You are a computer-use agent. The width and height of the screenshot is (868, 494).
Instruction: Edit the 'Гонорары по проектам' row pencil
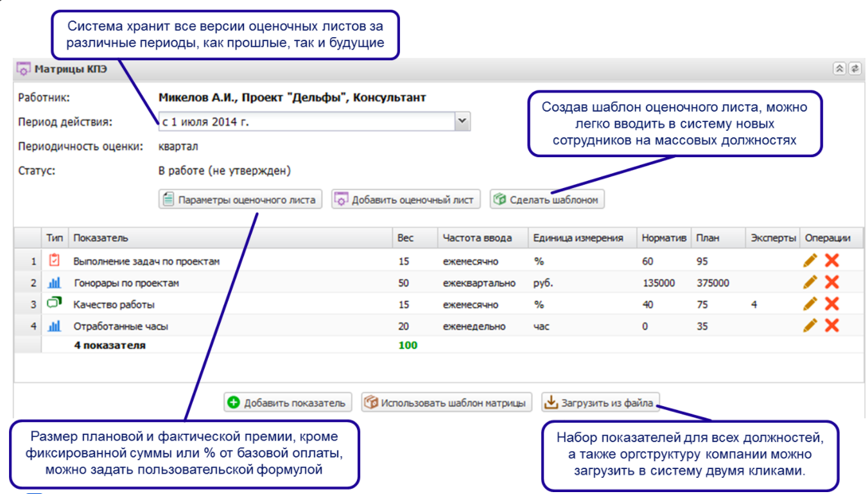point(810,282)
